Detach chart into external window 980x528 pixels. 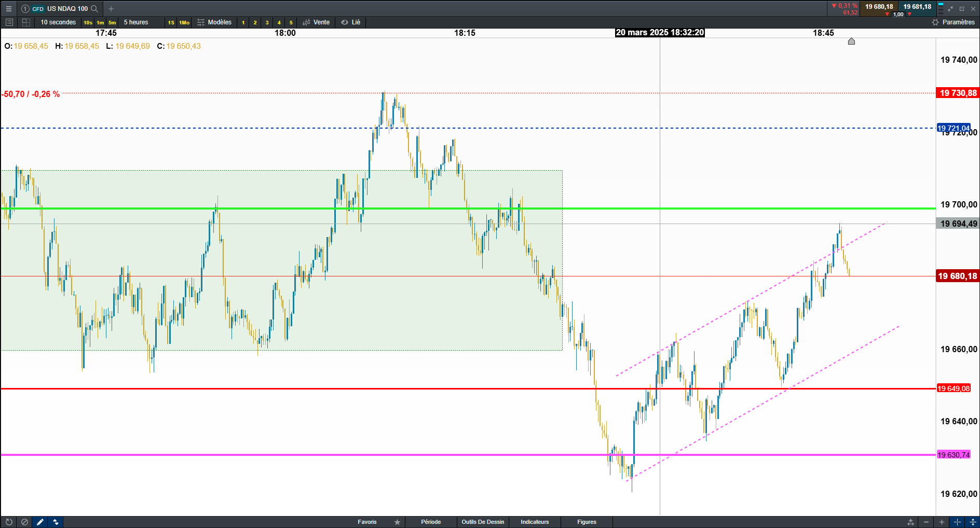click(x=962, y=9)
